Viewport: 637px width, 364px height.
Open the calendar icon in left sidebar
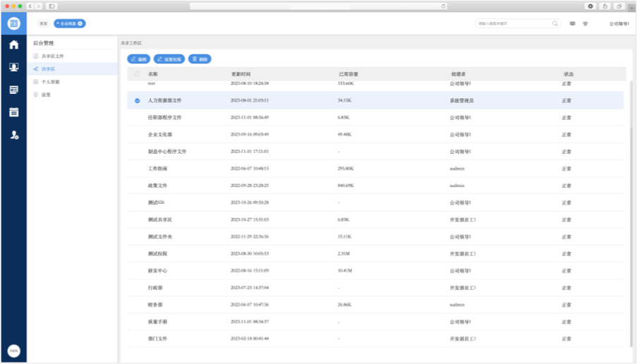pos(13,112)
